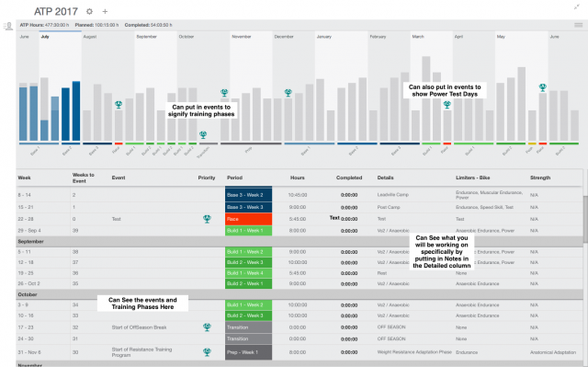This screenshot has height=367, width=588.
Task: Click the chart trophy in December
Action: pos(288,93)
